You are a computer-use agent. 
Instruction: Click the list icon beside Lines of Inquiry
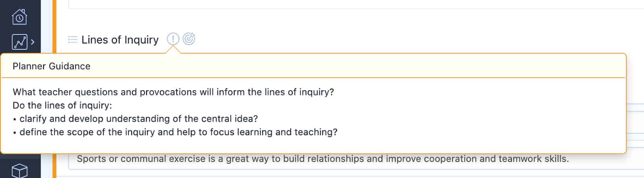tap(73, 39)
